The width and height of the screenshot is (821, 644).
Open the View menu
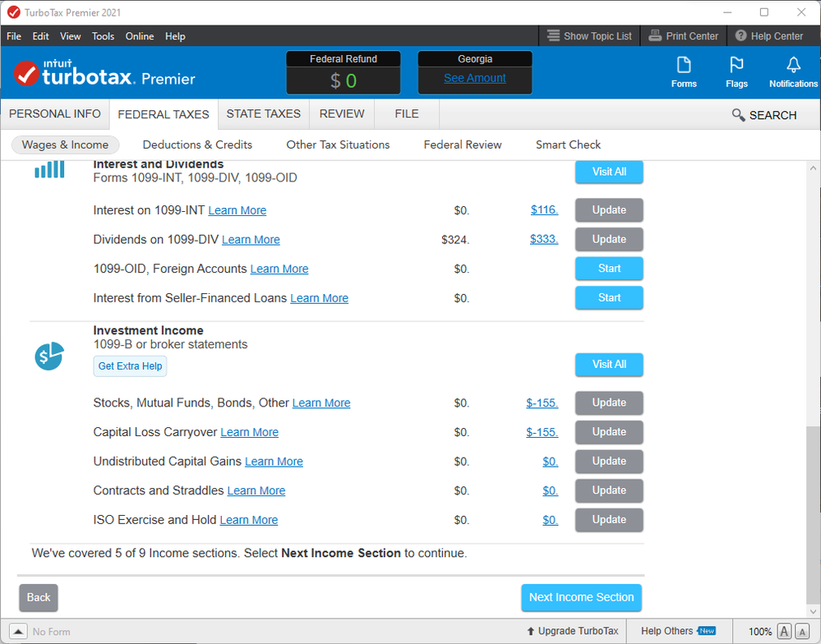click(70, 36)
